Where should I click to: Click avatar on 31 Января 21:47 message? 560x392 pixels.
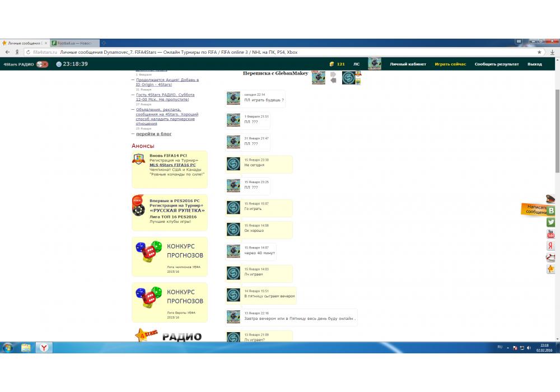[233, 142]
